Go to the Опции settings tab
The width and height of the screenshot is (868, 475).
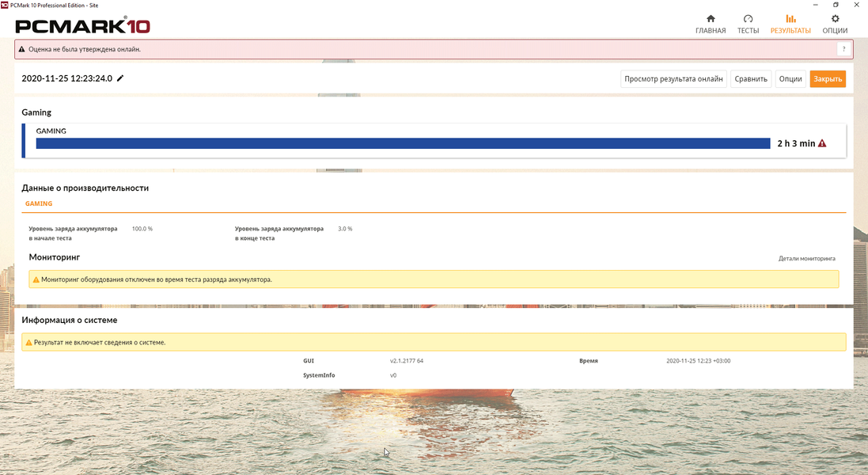(835, 25)
